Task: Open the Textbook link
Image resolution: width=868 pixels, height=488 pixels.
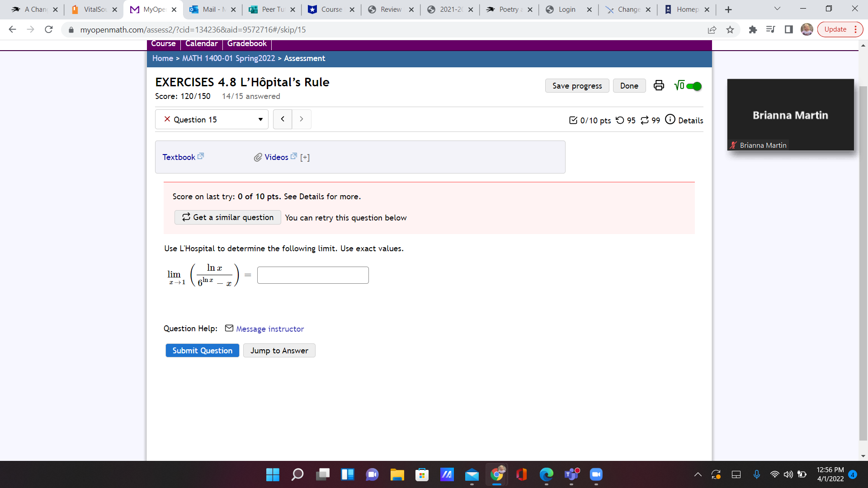Action: [x=179, y=157]
